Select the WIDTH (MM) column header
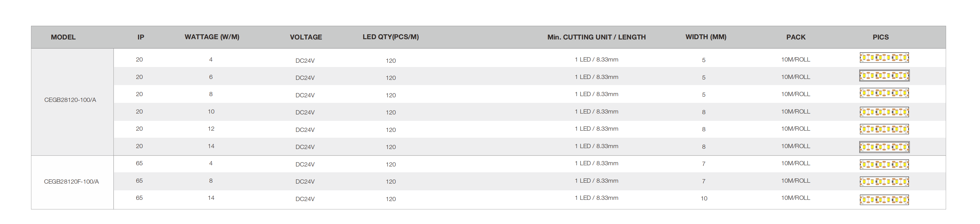This screenshot has width=980, height=224. (706, 37)
